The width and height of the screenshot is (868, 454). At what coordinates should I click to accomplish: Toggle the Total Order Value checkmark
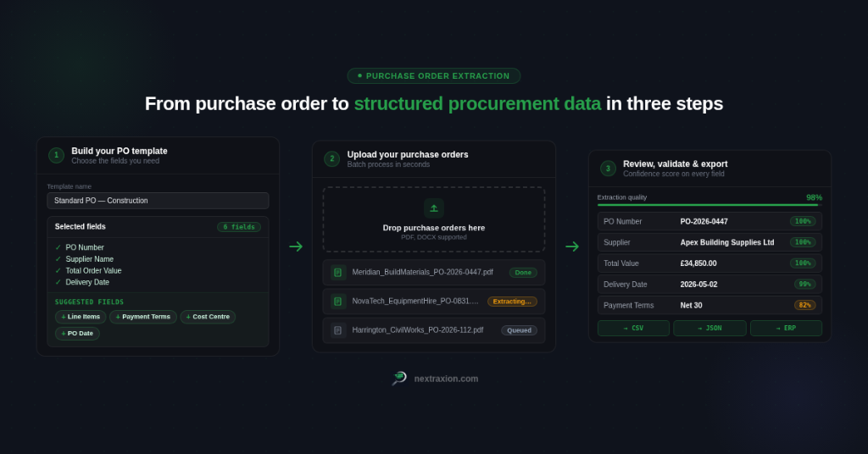point(58,270)
